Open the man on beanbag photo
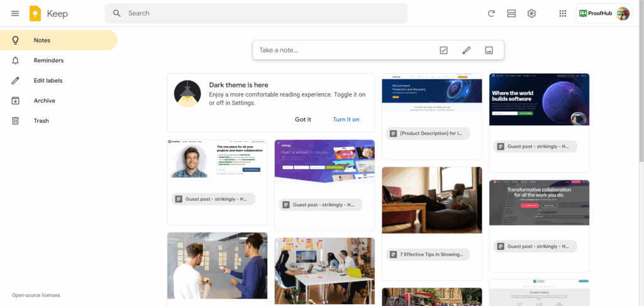The width and height of the screenshot is (644, 306). pyautogui.click(x=432, y=200)
